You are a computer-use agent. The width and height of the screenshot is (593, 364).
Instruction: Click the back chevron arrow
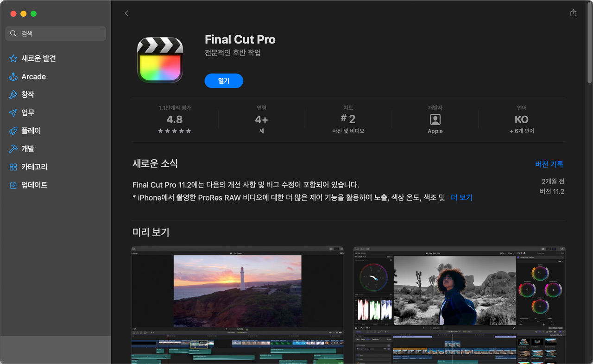126,13
